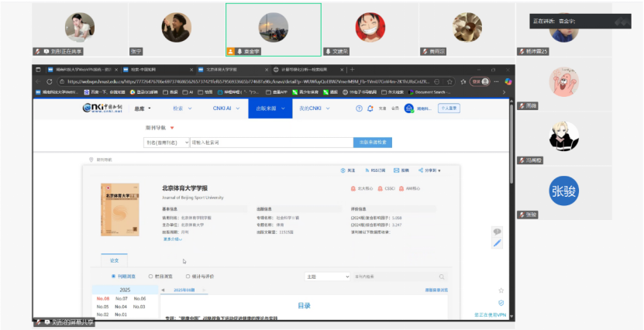Viewport: 644px width, 330px height.
Task: Open the 主题 search field dropdown
Action: 327,277
